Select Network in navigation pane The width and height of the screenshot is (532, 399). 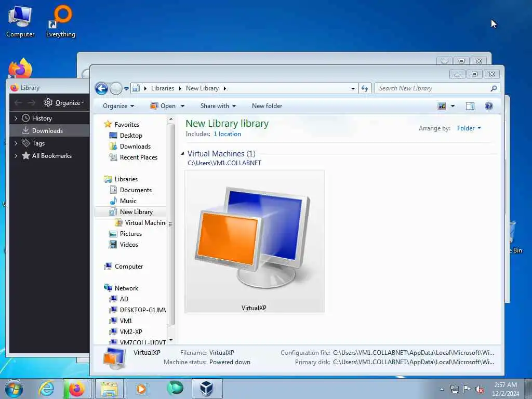[126, 288]
